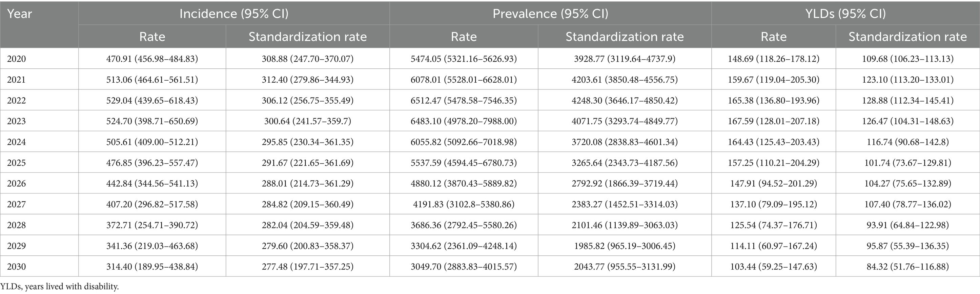980x294 pixels.
Task: Click YLDs standardized 123.10 for 2021
Action: tap(907, 80)
